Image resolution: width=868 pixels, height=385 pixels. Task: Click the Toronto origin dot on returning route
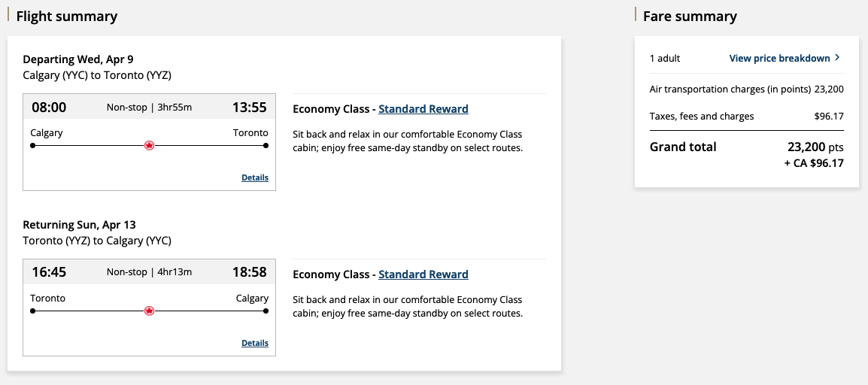tap(32, 311)
